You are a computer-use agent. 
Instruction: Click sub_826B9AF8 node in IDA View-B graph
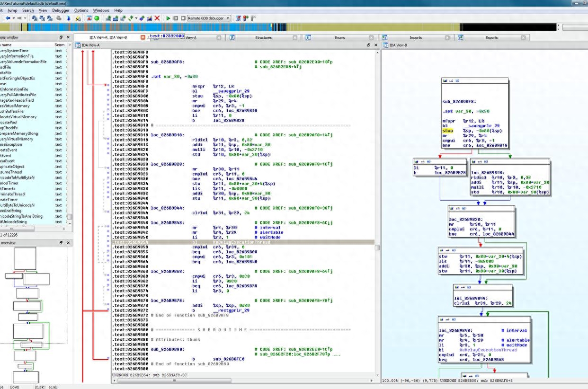point(475,114)
